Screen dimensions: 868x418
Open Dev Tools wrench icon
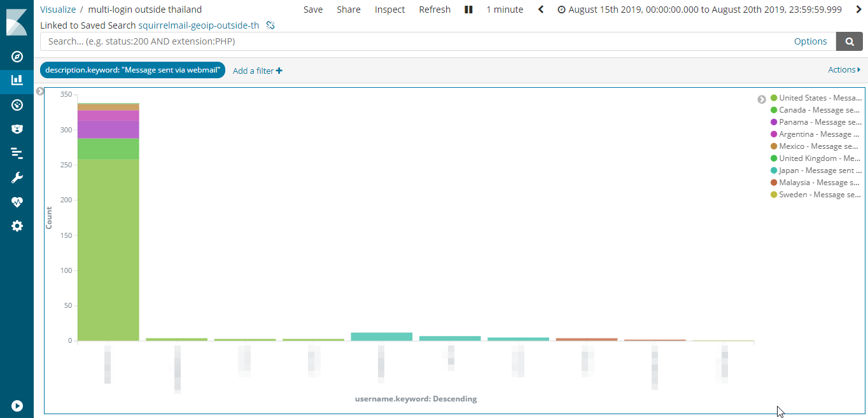point(17,178)
